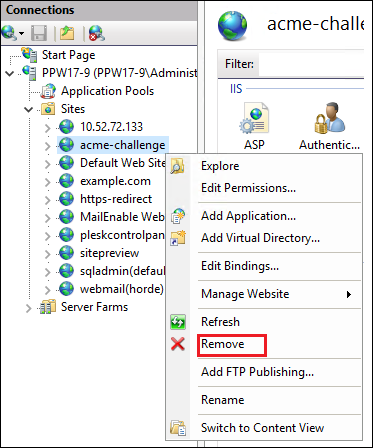Screen dimensions: 373x448
Task: Click globe icon next to sitepreview
Action: (x=66, y=253)
